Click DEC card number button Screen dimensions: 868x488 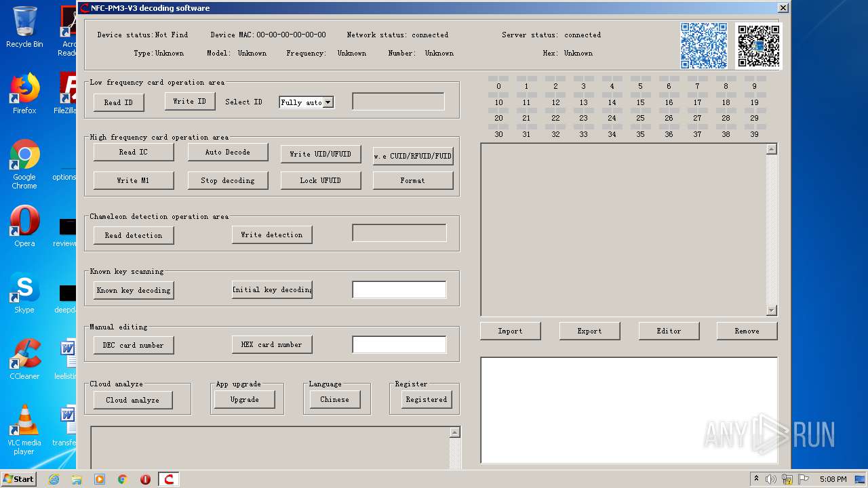click(134, 345)
